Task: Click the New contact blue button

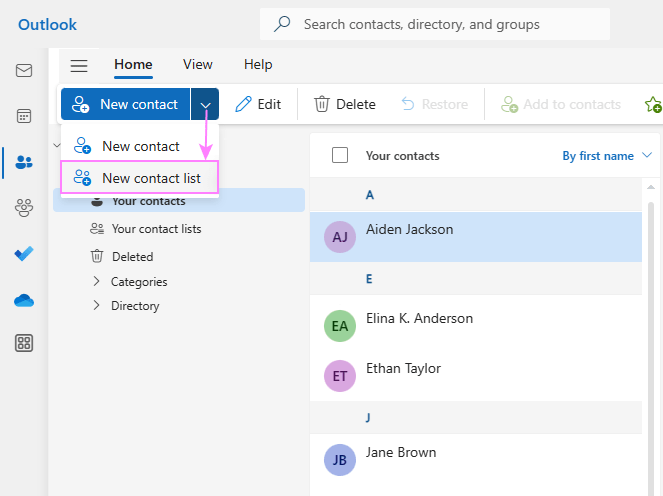Action: pyautogui.click(x=126, y=104)
